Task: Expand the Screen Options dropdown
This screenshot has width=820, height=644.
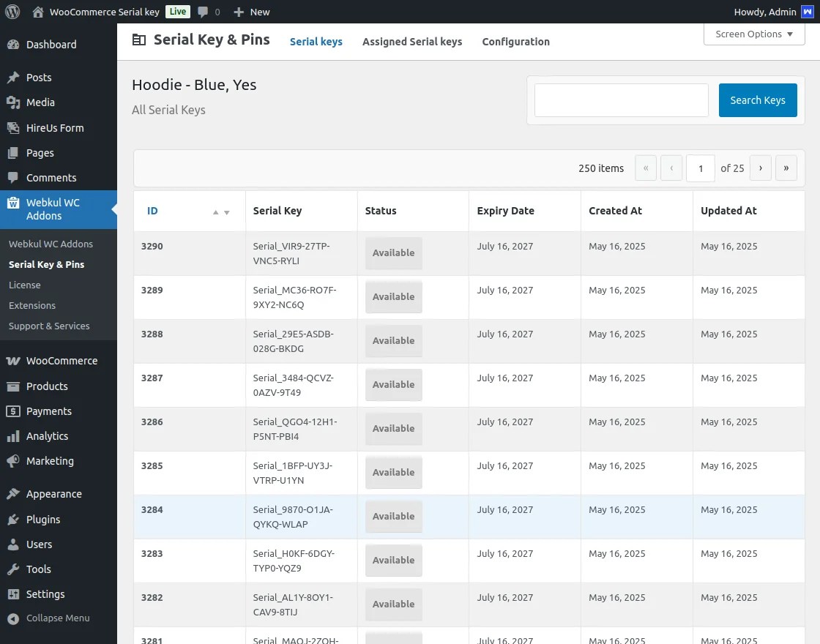Action: point(754,34)
